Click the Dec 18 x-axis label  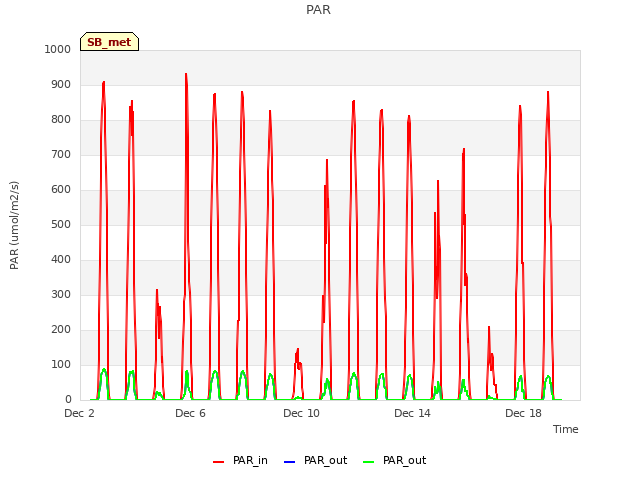(524, 413)
